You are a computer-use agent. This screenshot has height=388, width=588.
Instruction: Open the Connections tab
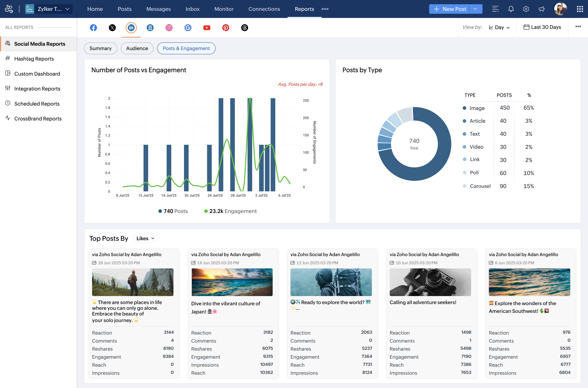tap(264, 9)
